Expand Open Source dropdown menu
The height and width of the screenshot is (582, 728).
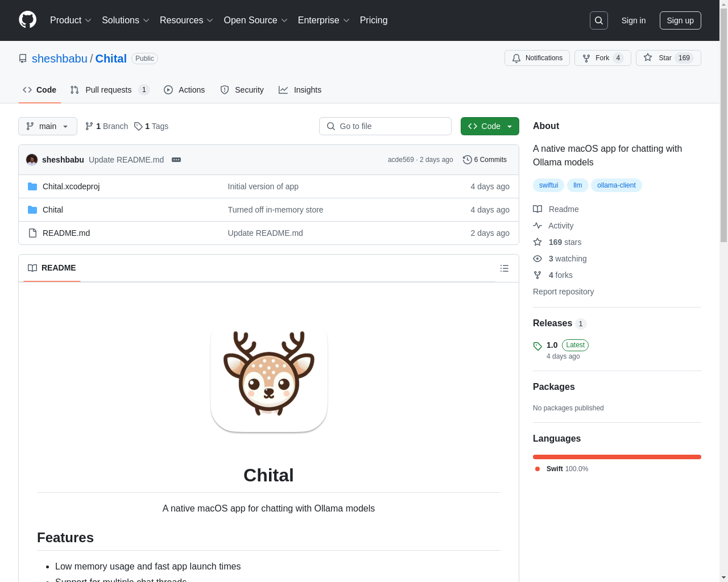point(256,20)
